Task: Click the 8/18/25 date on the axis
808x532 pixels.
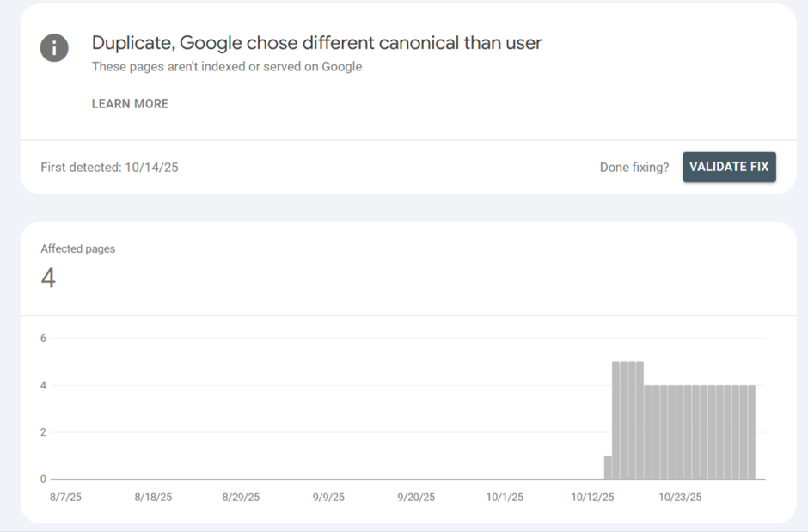Action: click(x=154, y=498)
